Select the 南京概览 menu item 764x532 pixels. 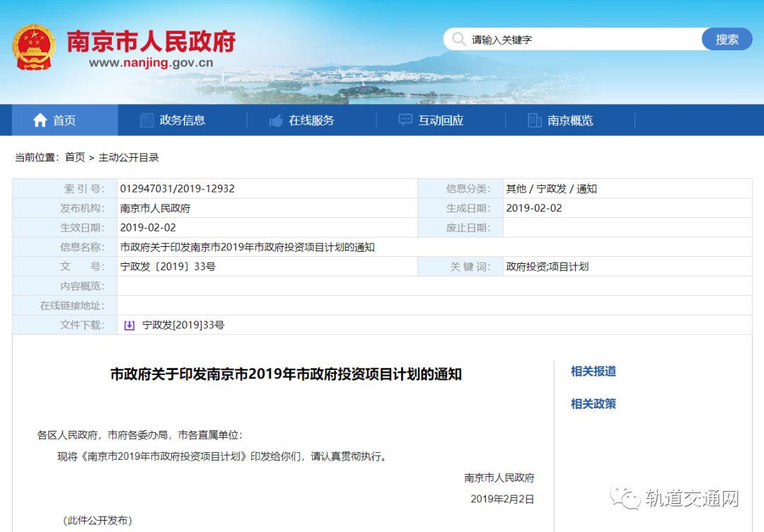(571, 120)
